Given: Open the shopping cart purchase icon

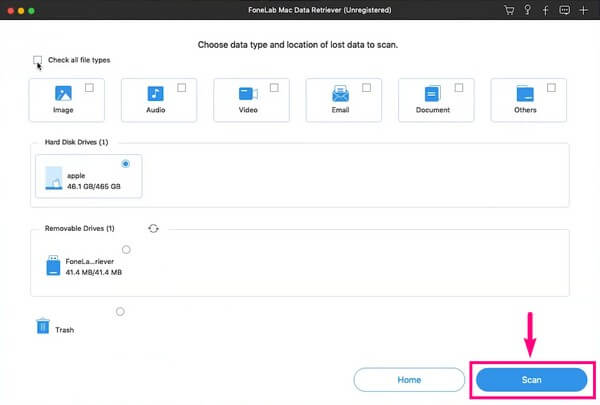Looking at the screenshot, I should pos(509,10).
